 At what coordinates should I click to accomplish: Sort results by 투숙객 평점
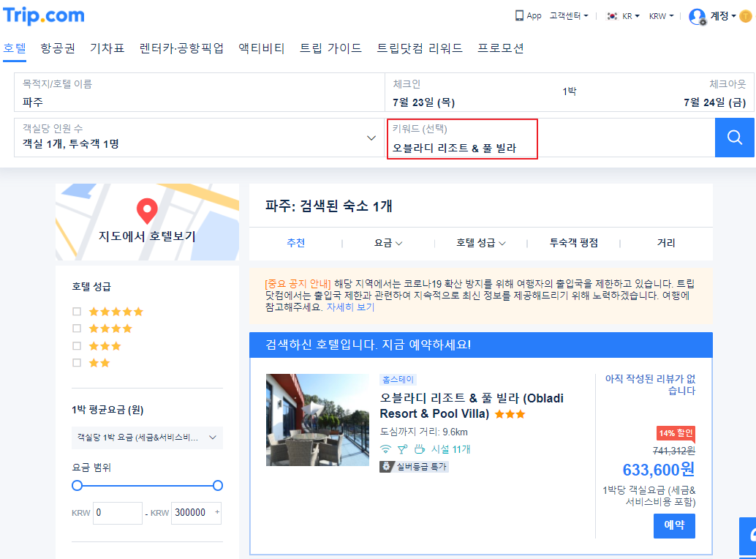574,243
